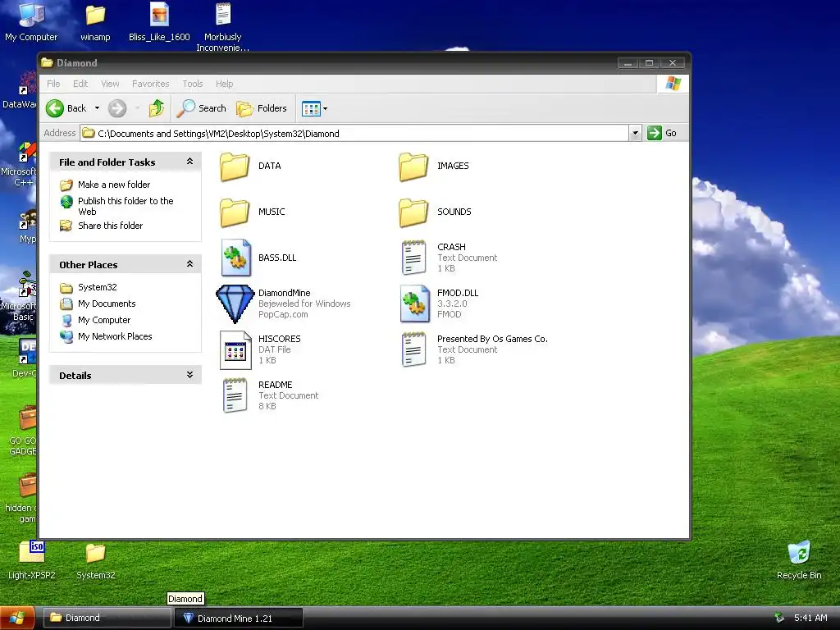Click the address bar path field
Image resolution: width=840 pixels, height=630 pixels.
354,134
